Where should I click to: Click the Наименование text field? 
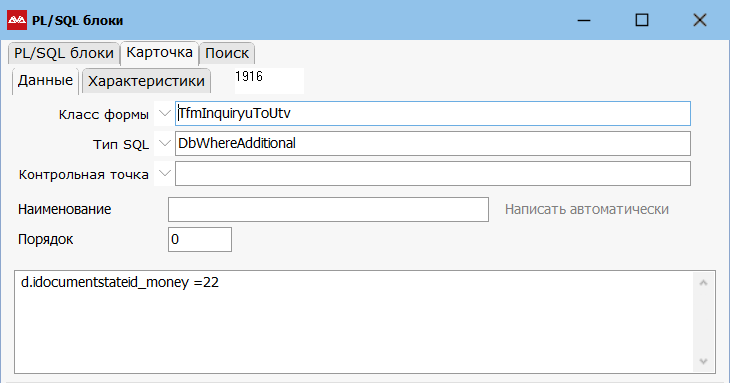(328, 209)
